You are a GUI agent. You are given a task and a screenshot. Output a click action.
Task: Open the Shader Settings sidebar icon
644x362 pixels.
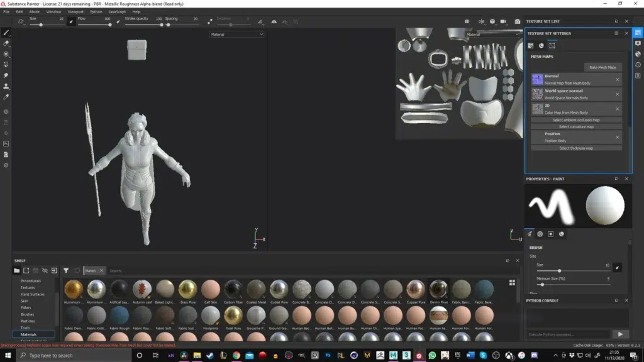pyautogui.click(x=638, y=54)
